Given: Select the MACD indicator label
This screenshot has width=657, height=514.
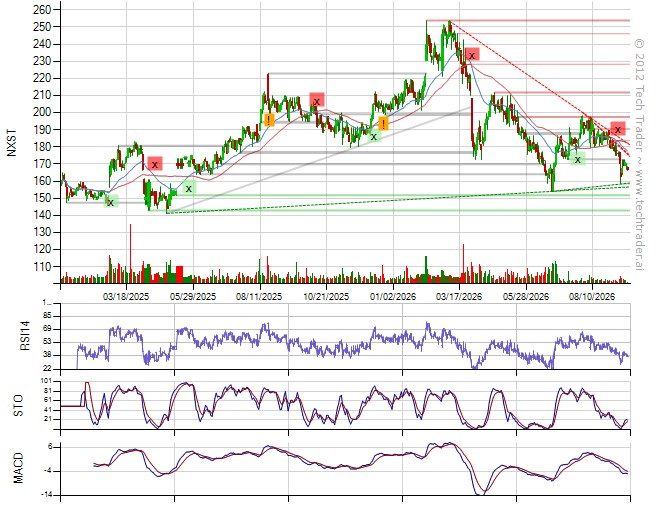Looking at the screenshot, I should 19,468.
